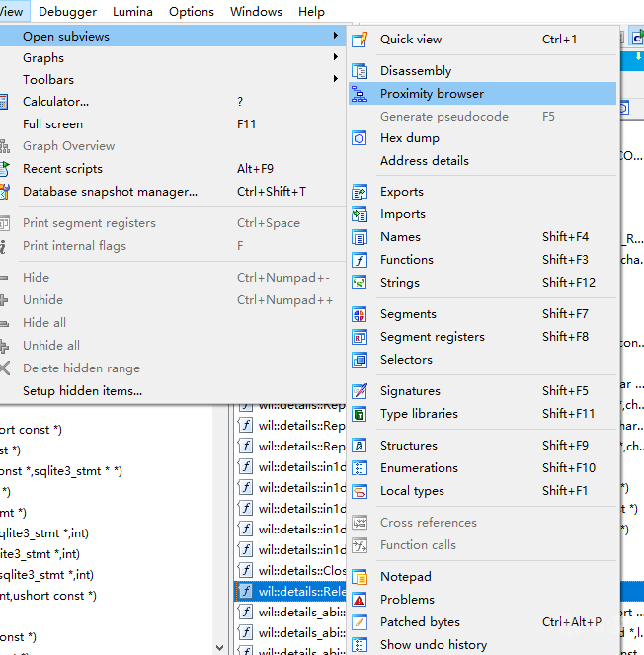This screenshot has height=655, width=644.
Task: Open the Debugger menu
Action: coord(67,12)
